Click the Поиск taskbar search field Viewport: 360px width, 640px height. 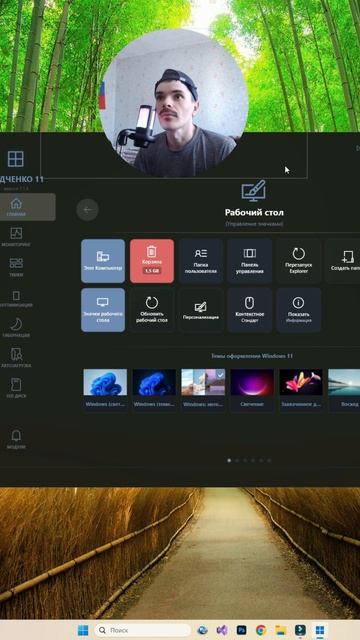[x=142, y=630]
